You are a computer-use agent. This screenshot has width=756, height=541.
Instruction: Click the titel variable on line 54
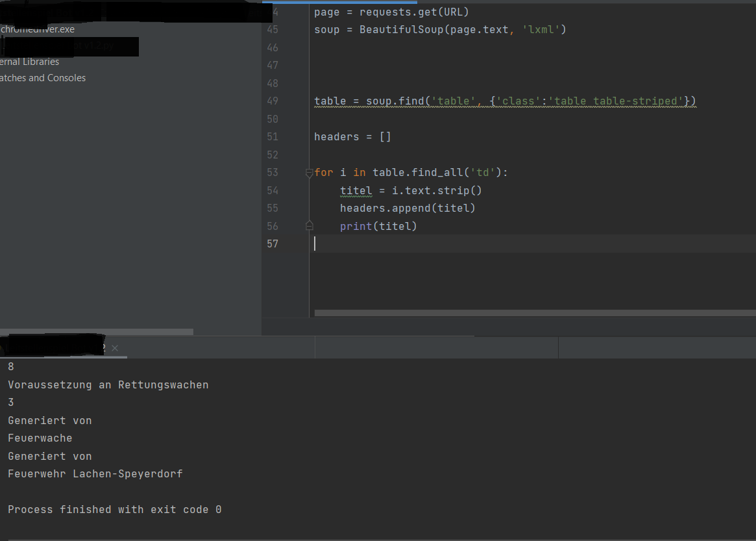point(356,190)
